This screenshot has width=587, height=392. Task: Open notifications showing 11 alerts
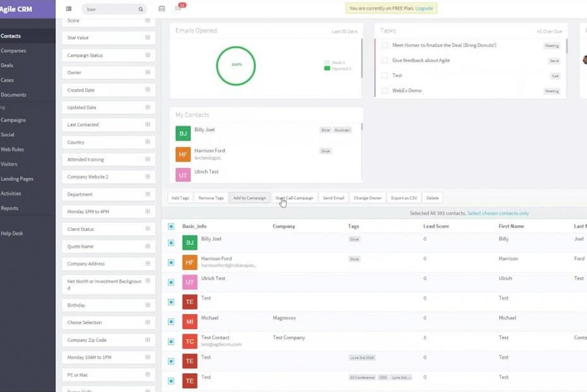179,9
